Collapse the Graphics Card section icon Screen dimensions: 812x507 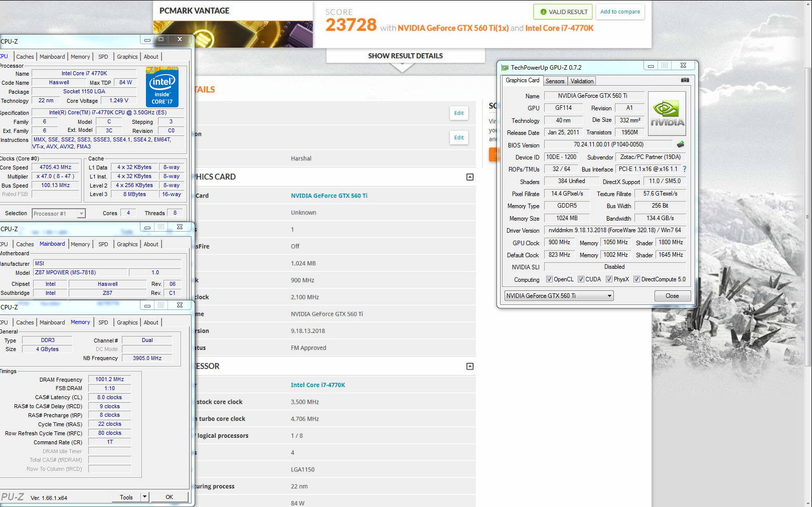pos(470,177)
